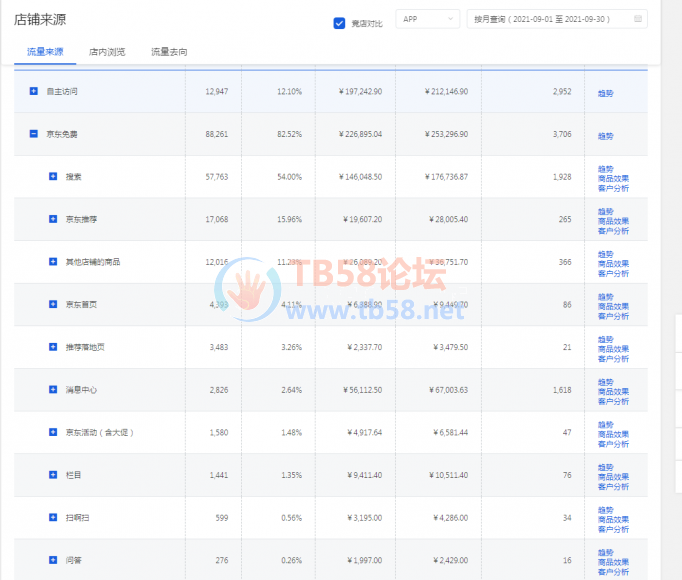Open 趋势 link in 京东活动 row

[605, 425]
